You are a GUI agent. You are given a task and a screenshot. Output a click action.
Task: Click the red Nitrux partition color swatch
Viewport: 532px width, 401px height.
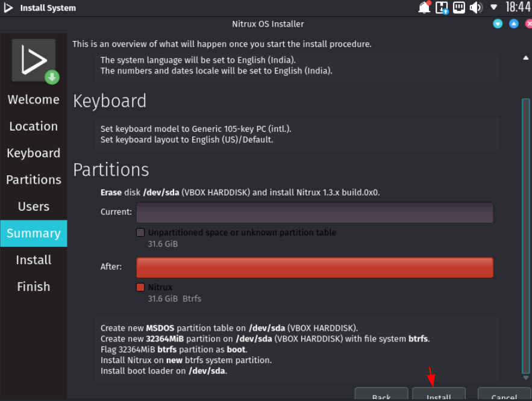pyautogui.click(x=140, y=287)
